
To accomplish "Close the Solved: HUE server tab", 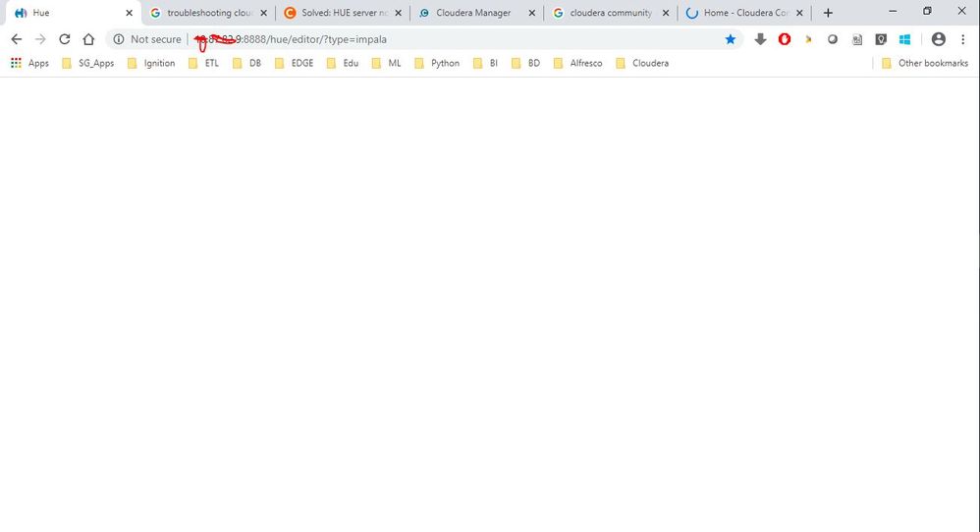I will tap(398, 13).
